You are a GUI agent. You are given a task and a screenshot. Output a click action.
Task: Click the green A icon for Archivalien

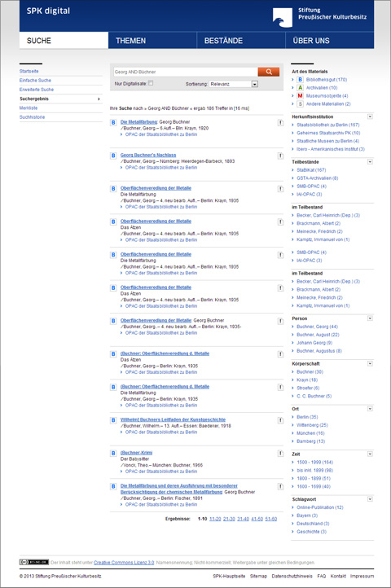[x=300, y=88]
